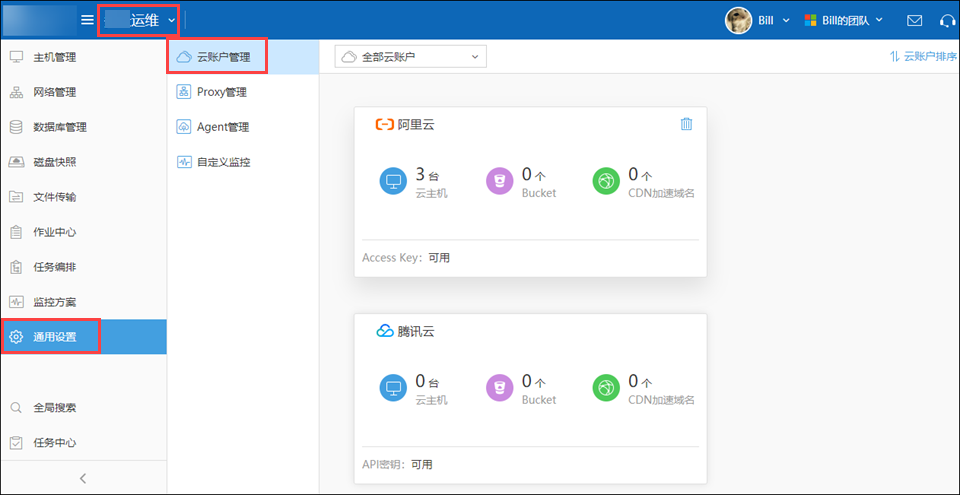Click the 通用设置 gear icon
Screen dimensions: 960x495
pyautogui.click(x=17, y=336)
